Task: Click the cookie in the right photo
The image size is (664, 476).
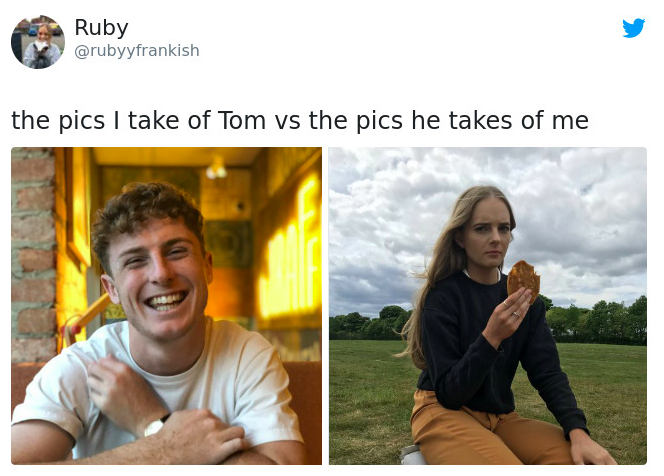Action: (x=523, y=280)
